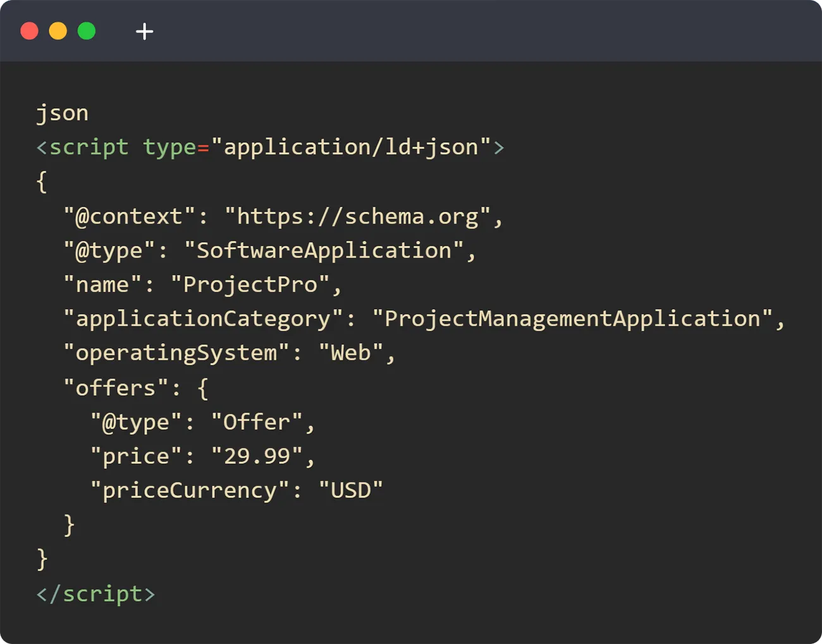Click the green maximize circle

pos(87,30)
